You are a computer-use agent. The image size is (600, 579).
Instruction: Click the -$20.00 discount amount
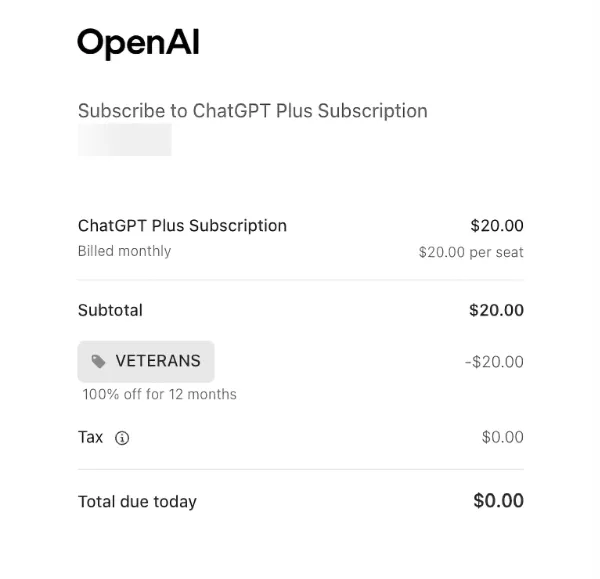coord(494,362)
